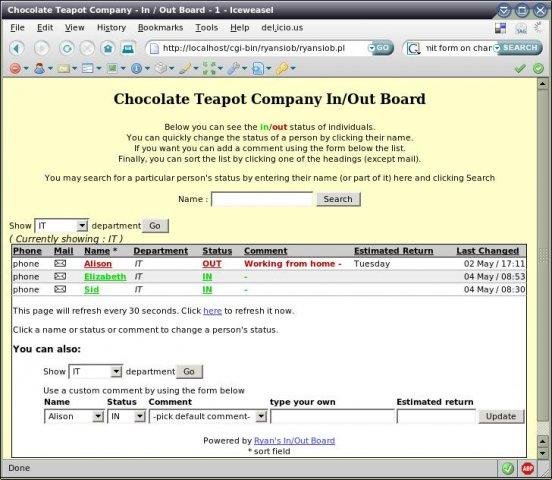552x480 pixels.
Task: Click the 'type your own' comment field
Action: point(332,416)
